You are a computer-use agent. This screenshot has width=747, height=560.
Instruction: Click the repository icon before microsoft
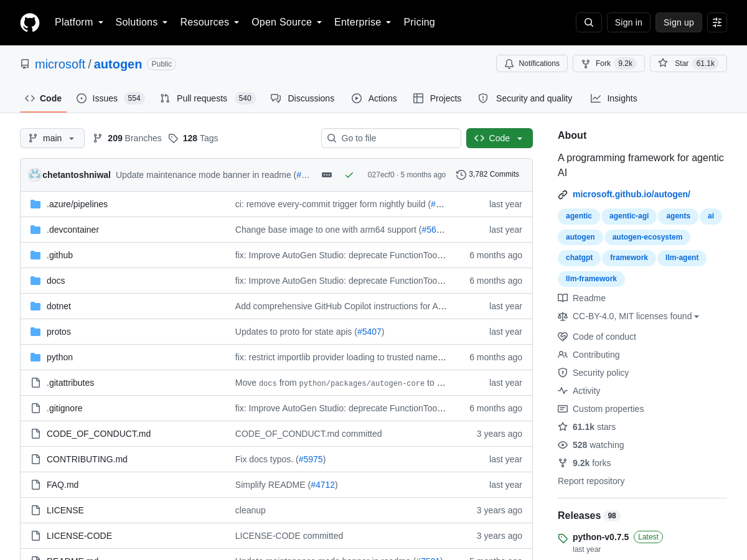coord(25,64)
